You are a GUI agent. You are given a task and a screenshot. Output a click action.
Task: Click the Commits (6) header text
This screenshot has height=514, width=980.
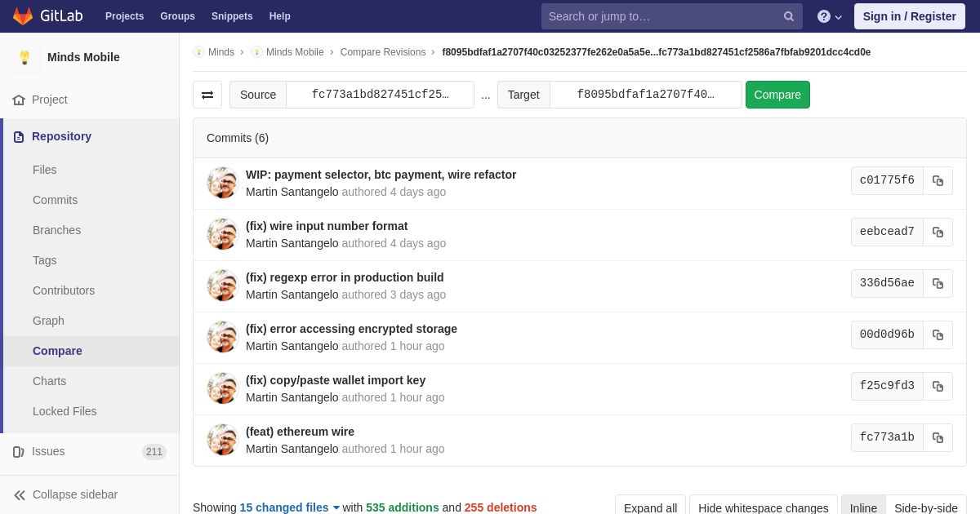[x=238, y=138]
